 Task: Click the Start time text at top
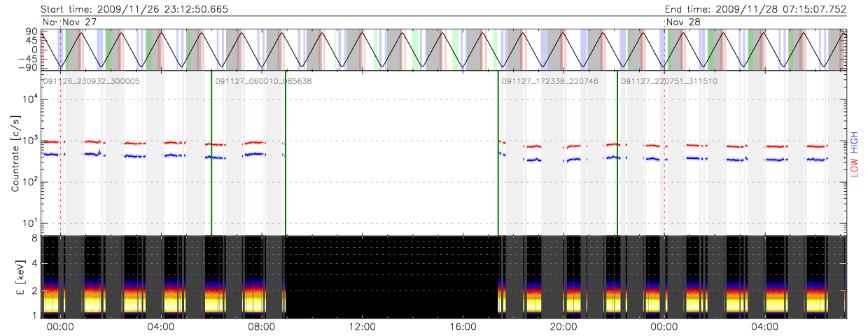click(134, 9)
